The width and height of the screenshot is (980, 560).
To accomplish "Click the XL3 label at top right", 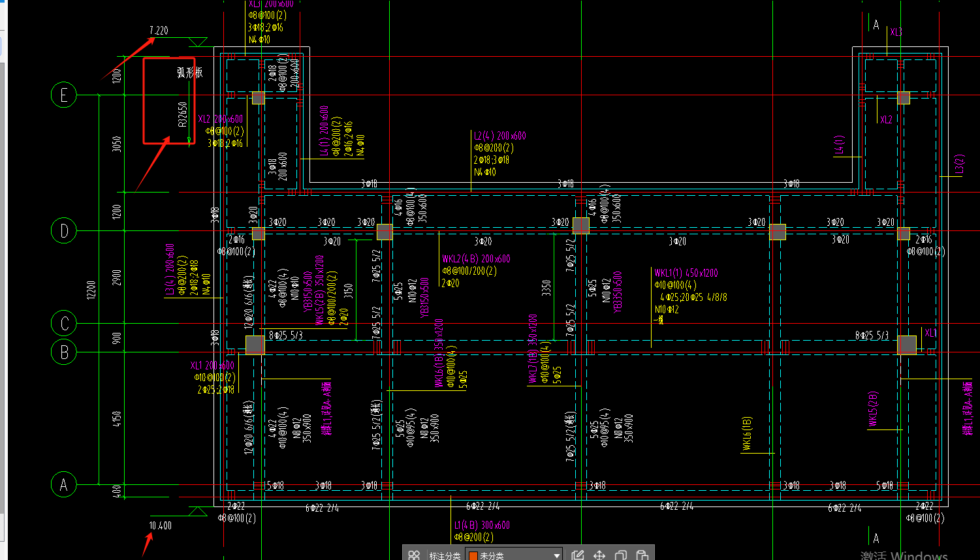I will (896, 32).
